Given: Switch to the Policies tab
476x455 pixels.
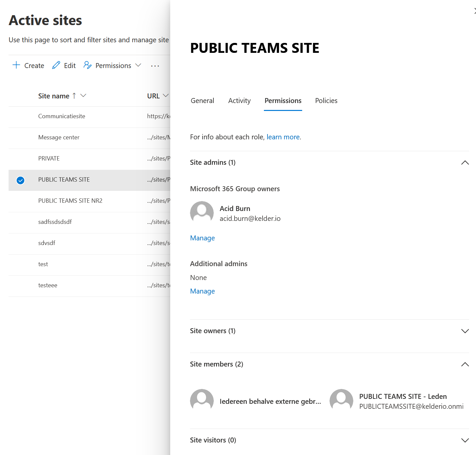Looking at the screenshot, I should coord(326,101).
